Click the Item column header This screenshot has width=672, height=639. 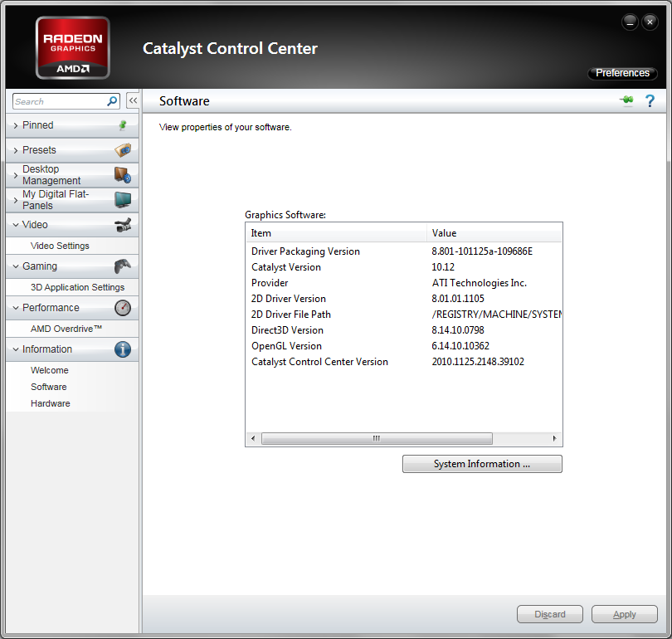337,233
